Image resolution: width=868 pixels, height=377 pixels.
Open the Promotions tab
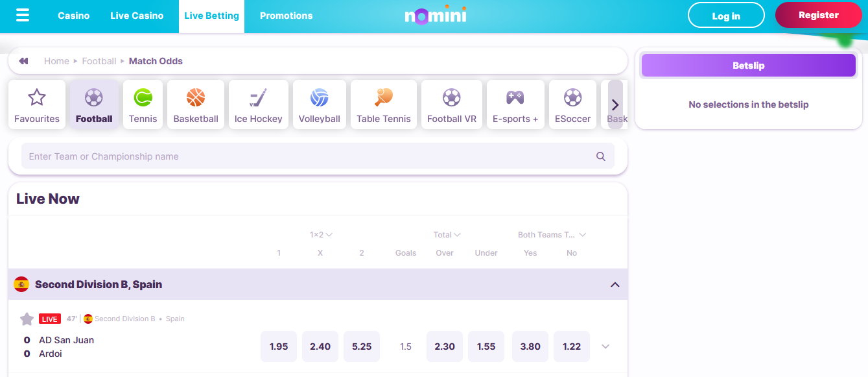point(286,16)
